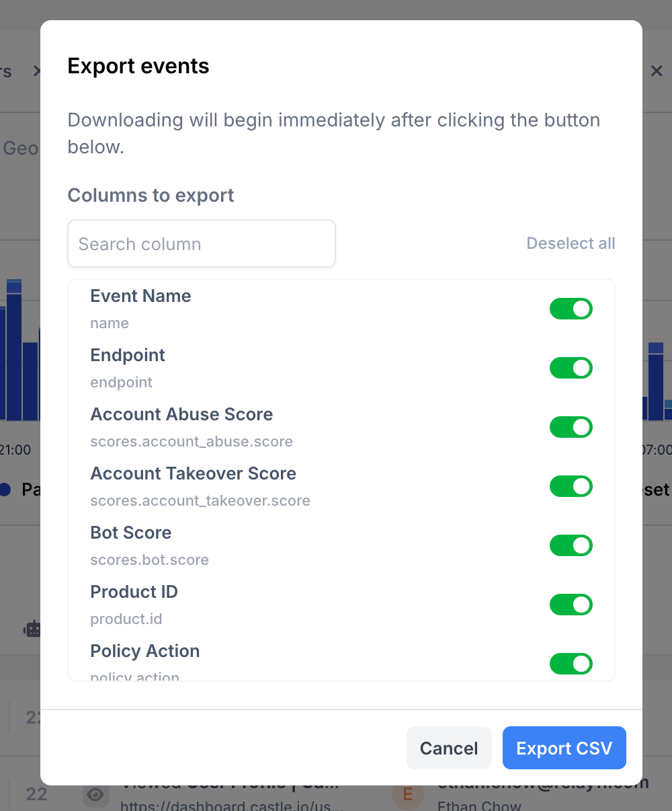Turn off the Endpoint column toggle
This screenshot has width=672, height=811.
click(571, 368)
